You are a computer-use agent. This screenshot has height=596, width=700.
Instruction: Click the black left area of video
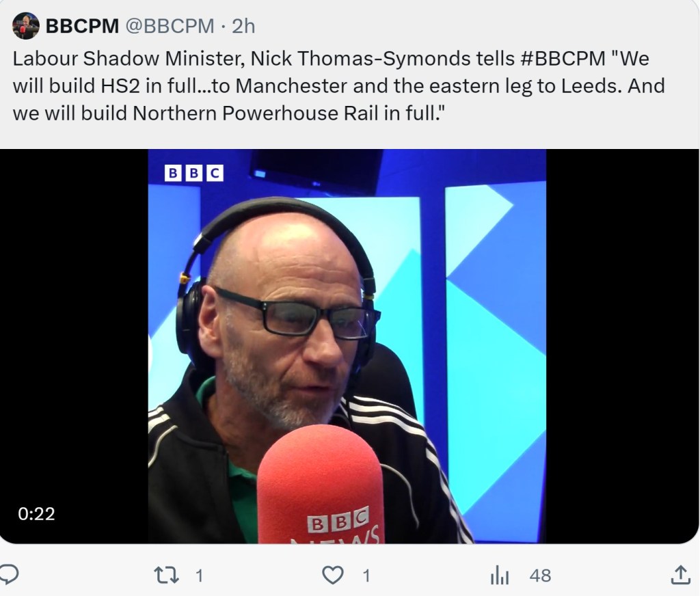coord(74,347)
